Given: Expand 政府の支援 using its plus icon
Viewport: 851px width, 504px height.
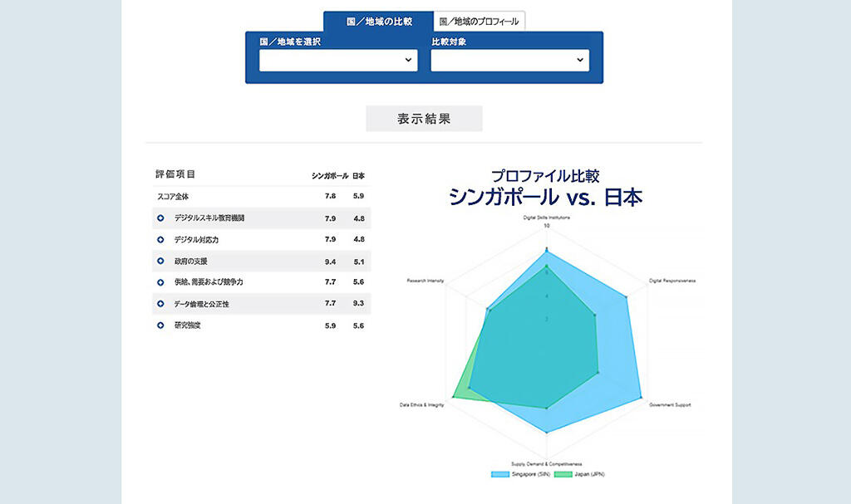Looking at the screenshot, I should click(x=160, y=262).
